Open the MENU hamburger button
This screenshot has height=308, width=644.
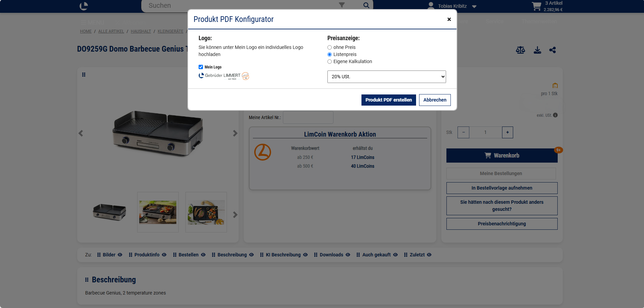[92, 22]
